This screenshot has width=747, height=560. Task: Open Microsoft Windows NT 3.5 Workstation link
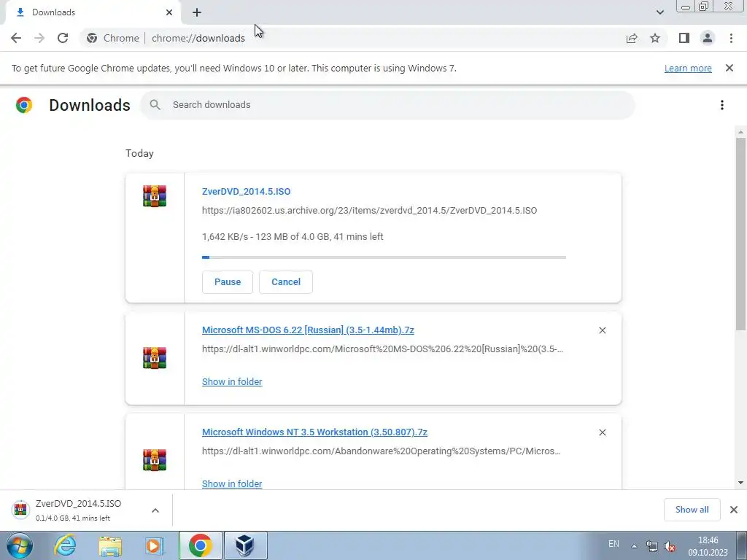pos(314,432)
